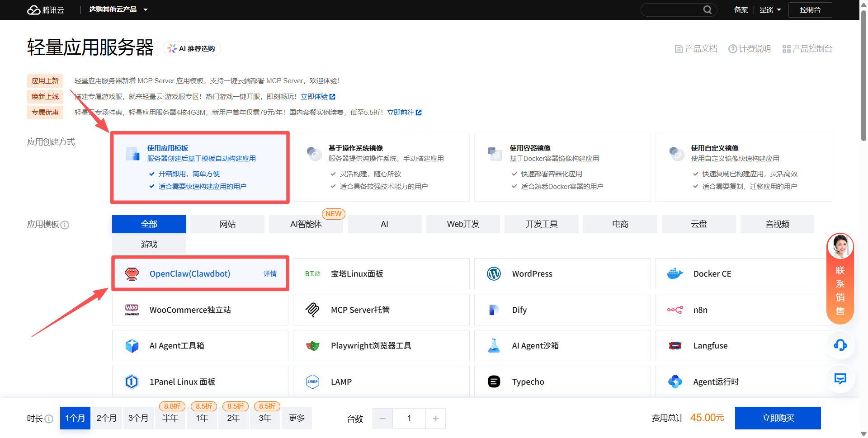The height and width of the screenshot is (438, 868).
Task: Switch to the AI智能体 template tab
Action: click(306, 224)
